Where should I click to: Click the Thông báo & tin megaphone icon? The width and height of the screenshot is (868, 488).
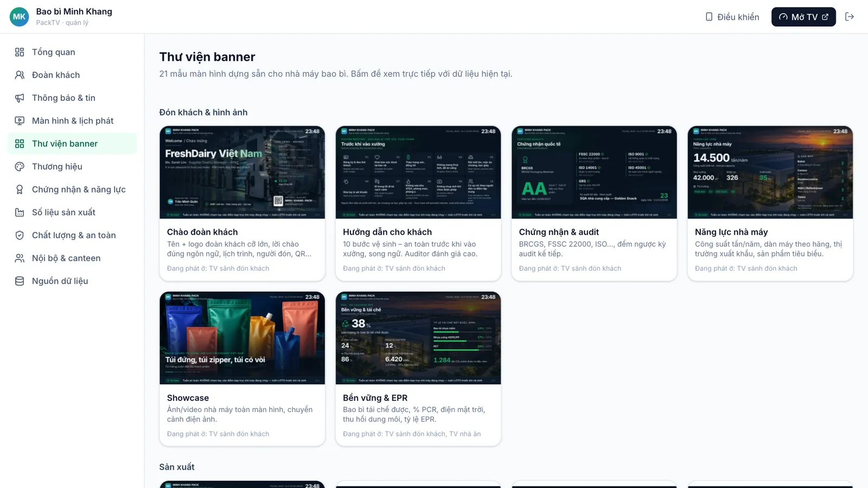click(20, 98)
